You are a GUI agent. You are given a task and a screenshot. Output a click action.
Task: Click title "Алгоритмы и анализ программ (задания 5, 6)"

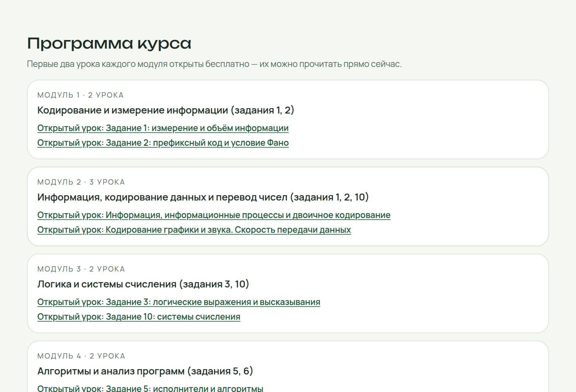tap(145, 371)
